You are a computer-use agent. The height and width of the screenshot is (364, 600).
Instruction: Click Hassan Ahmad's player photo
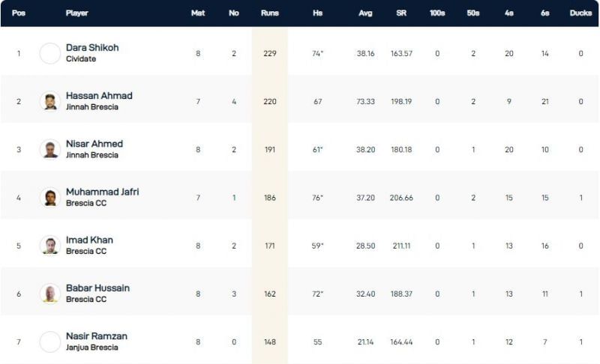point(50,101)
